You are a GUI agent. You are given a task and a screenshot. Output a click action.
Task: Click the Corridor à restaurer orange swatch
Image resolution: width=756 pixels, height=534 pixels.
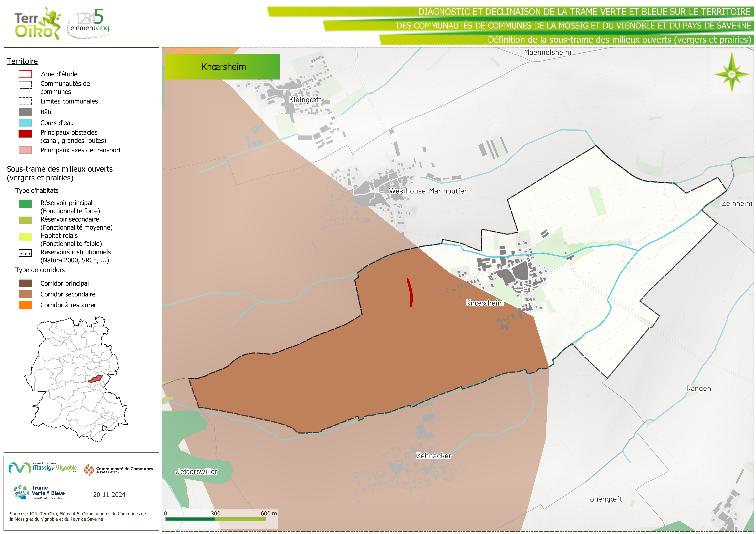click(x=25, y=305)
